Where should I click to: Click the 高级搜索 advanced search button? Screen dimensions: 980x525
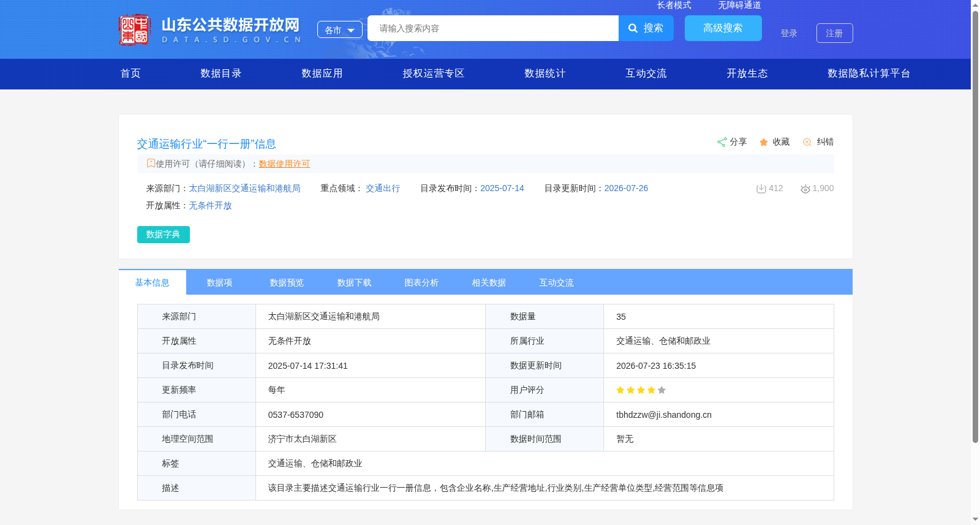pos(723,28)
